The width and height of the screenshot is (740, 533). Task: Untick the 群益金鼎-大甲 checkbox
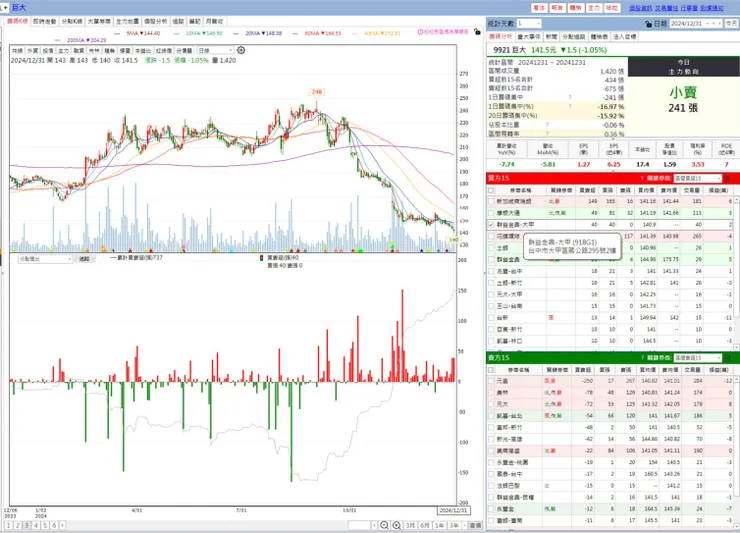(x=491, y=225)
